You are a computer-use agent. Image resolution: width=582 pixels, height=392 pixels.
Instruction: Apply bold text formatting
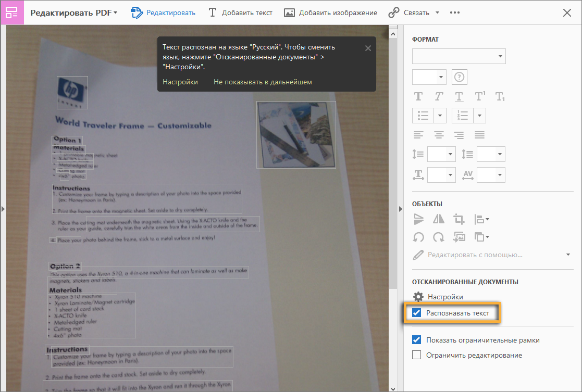(418, 97)
